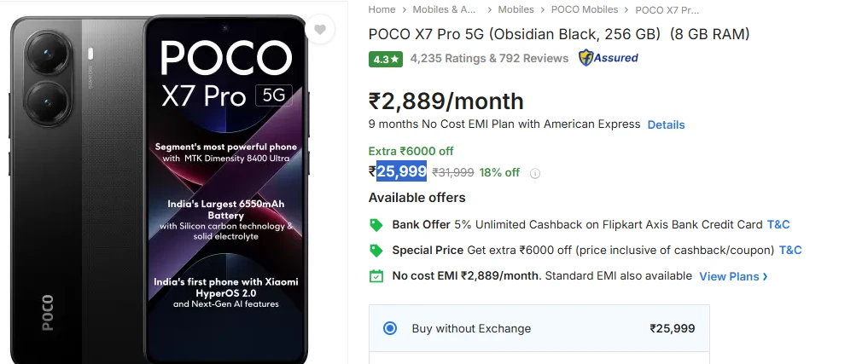Navigate to the Mobiles breadcrumb
This screenshot has height=364, width=868.
pyautogui.click(x=516, y=9)
